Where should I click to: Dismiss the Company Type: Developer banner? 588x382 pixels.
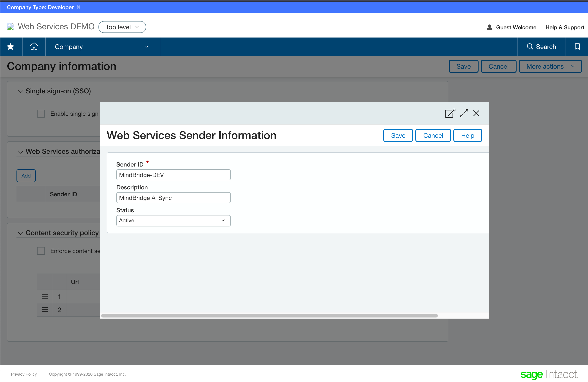(x=79, y=7)
